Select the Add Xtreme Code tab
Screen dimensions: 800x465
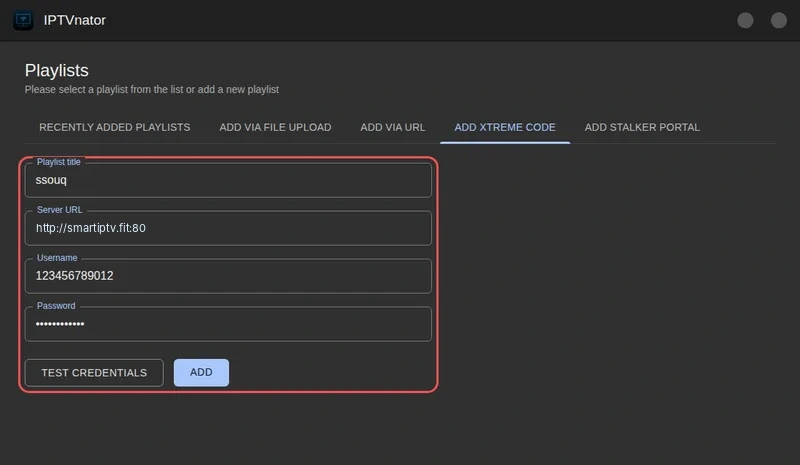(x=505, y=127)
